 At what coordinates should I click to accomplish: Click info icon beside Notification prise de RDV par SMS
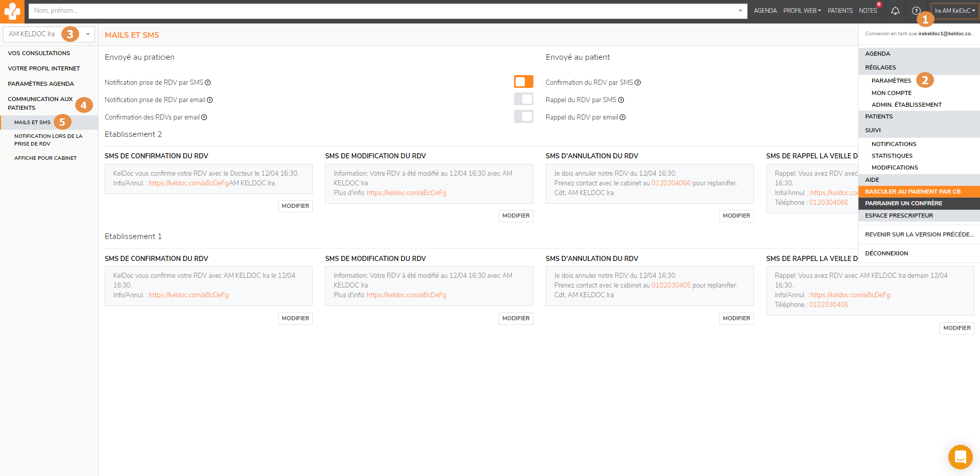click(208, 83)
